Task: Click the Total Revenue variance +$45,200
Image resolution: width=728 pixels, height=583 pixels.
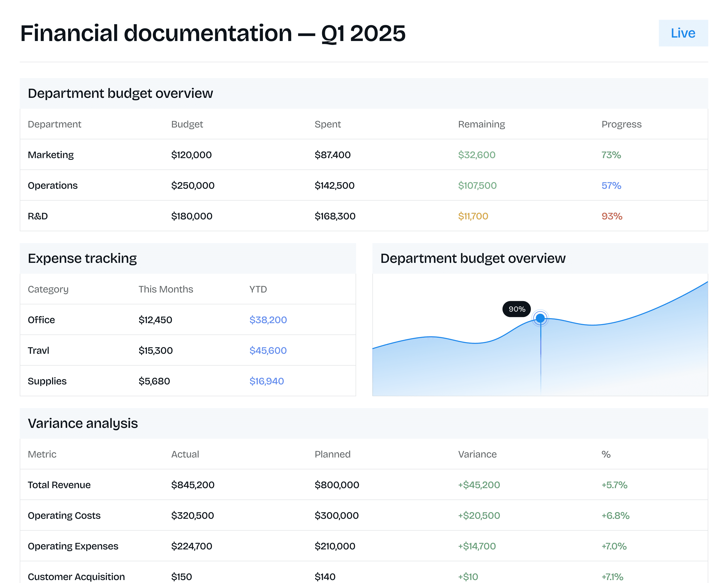Action: click(x=479, y=485)
